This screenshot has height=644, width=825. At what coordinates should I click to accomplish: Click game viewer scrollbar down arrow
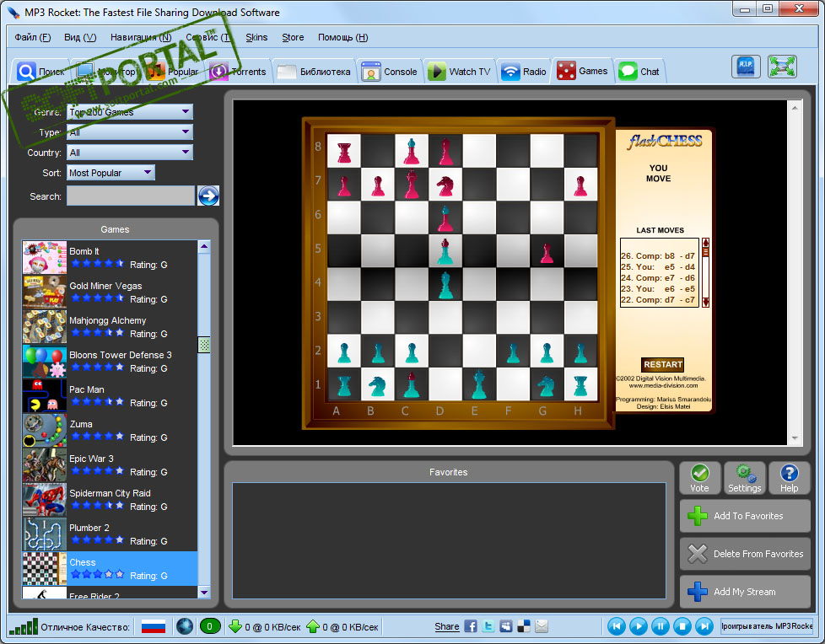(x=795, y=438)
